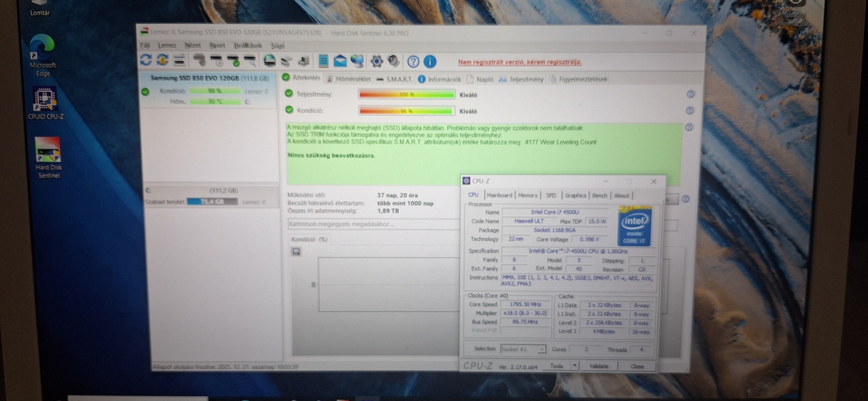Click the refresh-with-warning toolbar icon
This screenshot has width=868, height=401.
[x=163, y=60]
